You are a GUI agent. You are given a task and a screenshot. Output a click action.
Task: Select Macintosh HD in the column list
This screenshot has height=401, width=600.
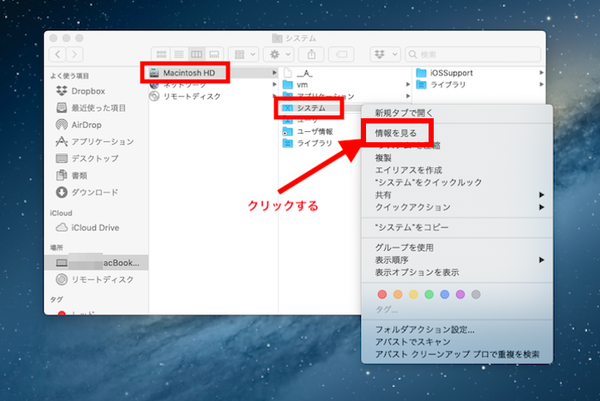point(187,73)
